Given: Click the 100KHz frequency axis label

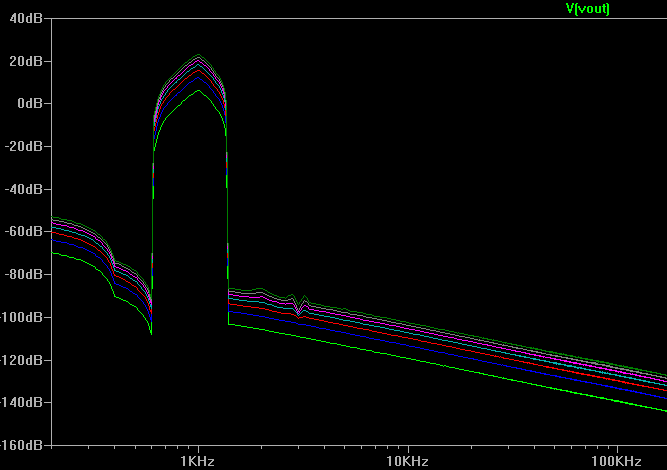Looking at the screenshot, I should [616, 461].
